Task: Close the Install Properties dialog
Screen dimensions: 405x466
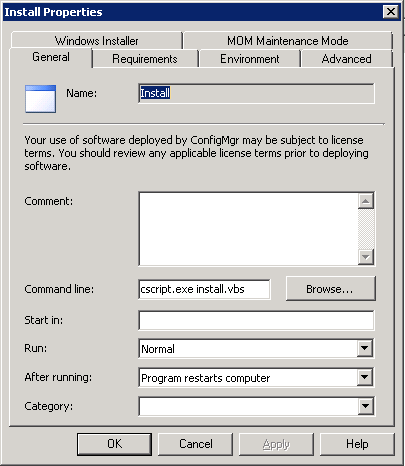Action: (x=390, y=12)
